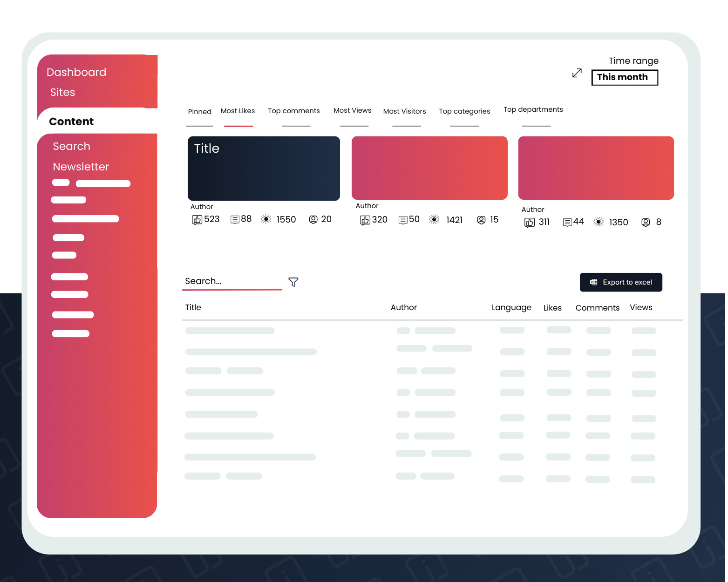The width and height of the screenshot is (728, 582).
Task: Switch to the Top comments tab
Action: pyautogui.click(x=293, y=111)
